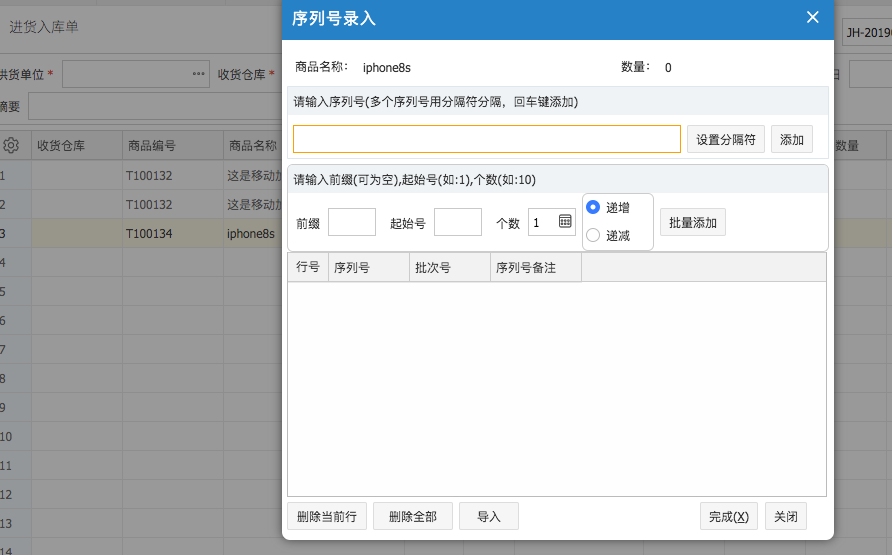Open the calculator icon in 个数 field
This screenshot has width=892, height=555.
tap(565, 221)
